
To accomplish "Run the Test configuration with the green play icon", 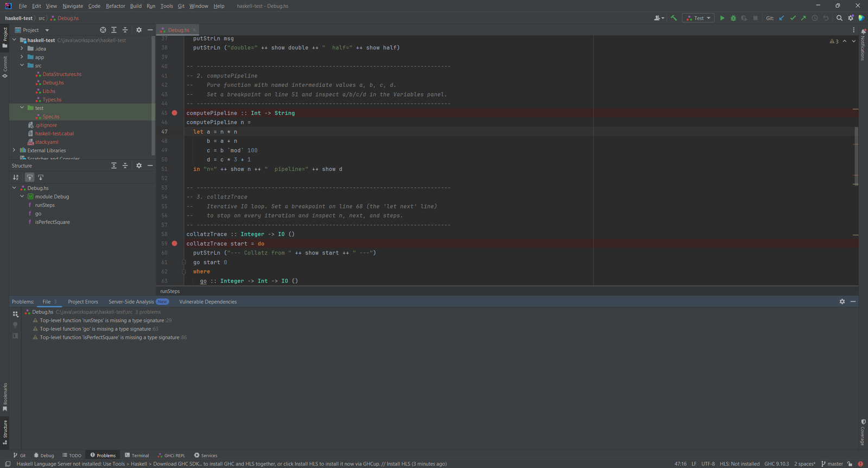I will pos(722,18).
